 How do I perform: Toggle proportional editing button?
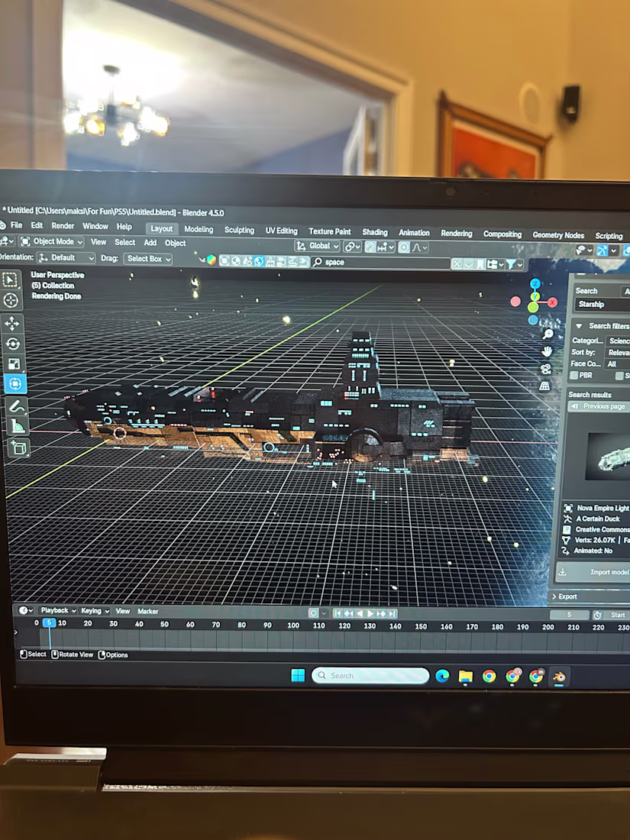[404, 247]
